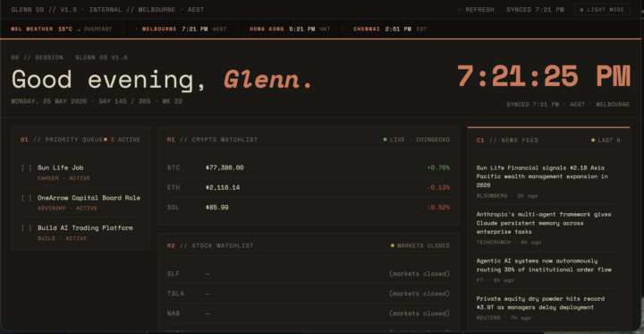
Task: Select the ETH watchlist row
Action: click(308, 187)
